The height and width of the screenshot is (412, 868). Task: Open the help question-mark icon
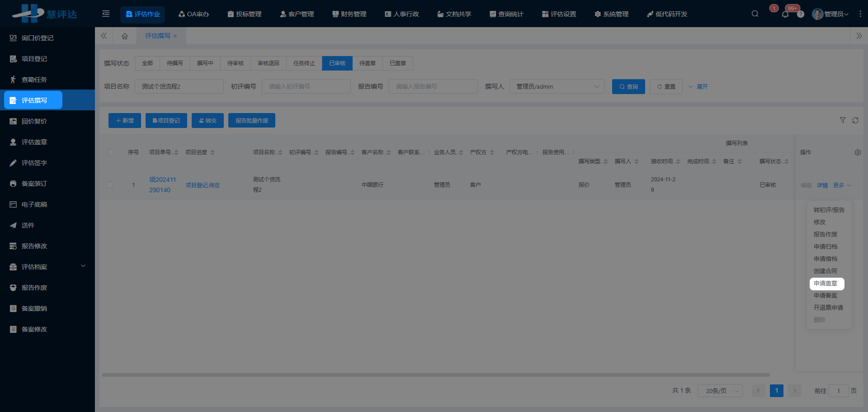pyautogui.click(x=801, y=14)
